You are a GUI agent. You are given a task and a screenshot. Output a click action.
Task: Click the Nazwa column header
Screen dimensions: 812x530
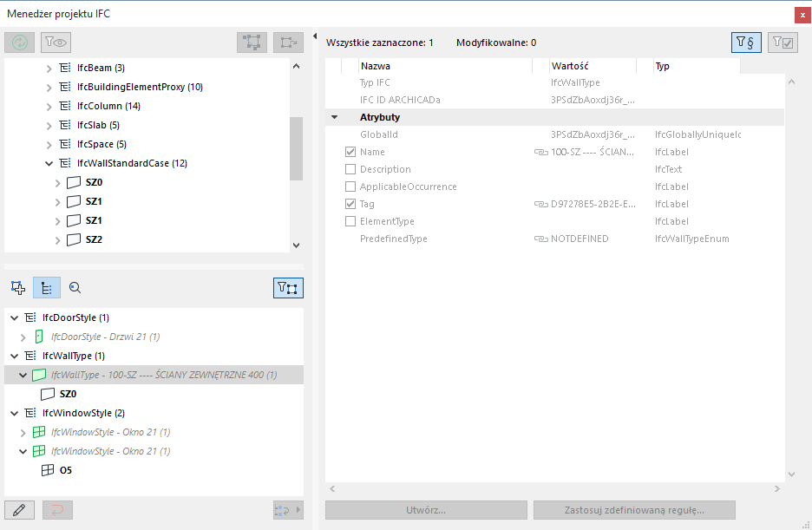[x=445, y=66]
